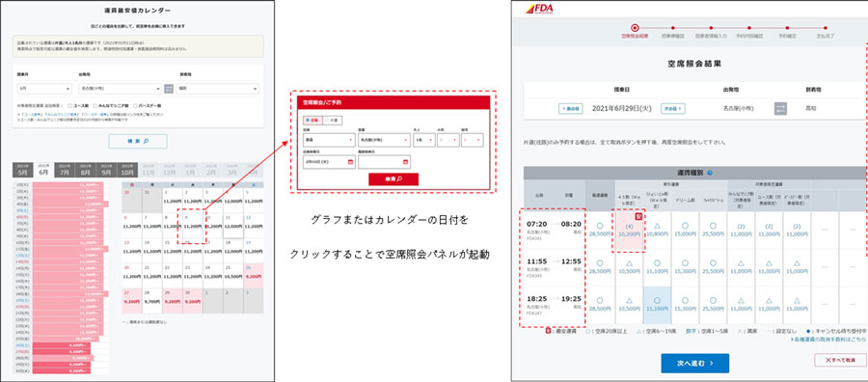Click the 前の日 previous day button
Screen dimensions: 868x382
tap(570, 108)
